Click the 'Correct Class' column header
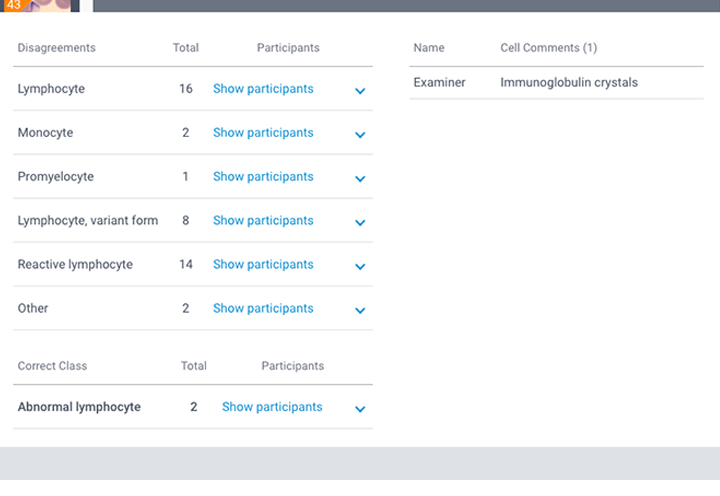 coord(52,366)
